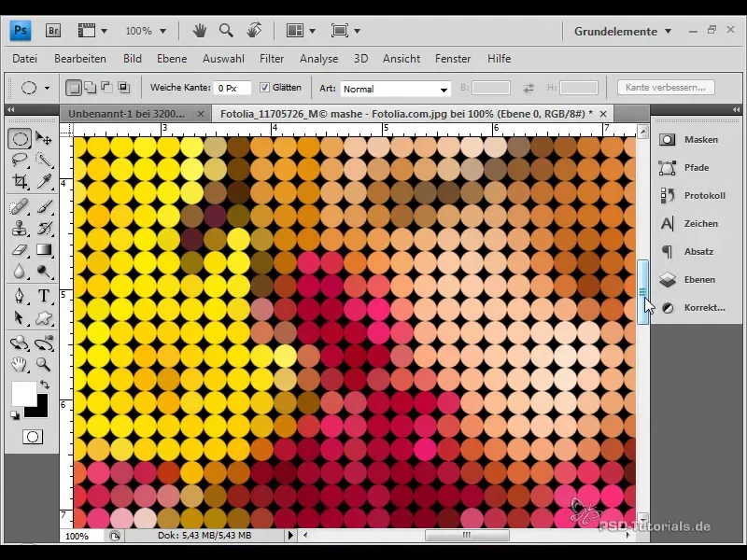Select the History Brush tool
747x560 pixels.
pyautogui.click(x=44, y=228)
